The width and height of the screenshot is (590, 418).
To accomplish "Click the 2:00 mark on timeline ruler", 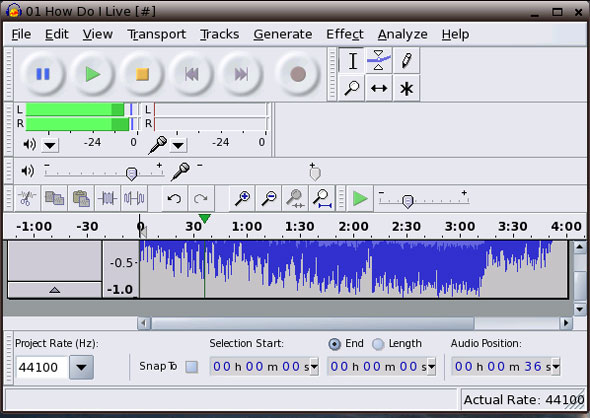I will point(353,226).
